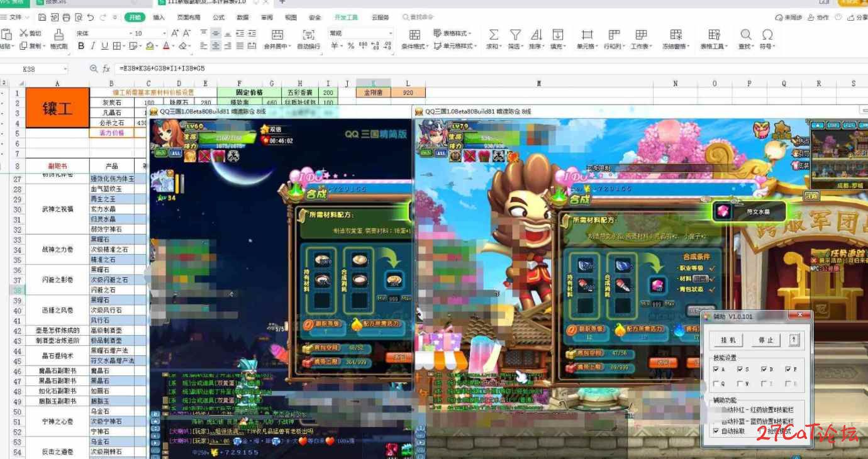
Task: Click the Sort (排序) icon
Action: coord(536,35)
